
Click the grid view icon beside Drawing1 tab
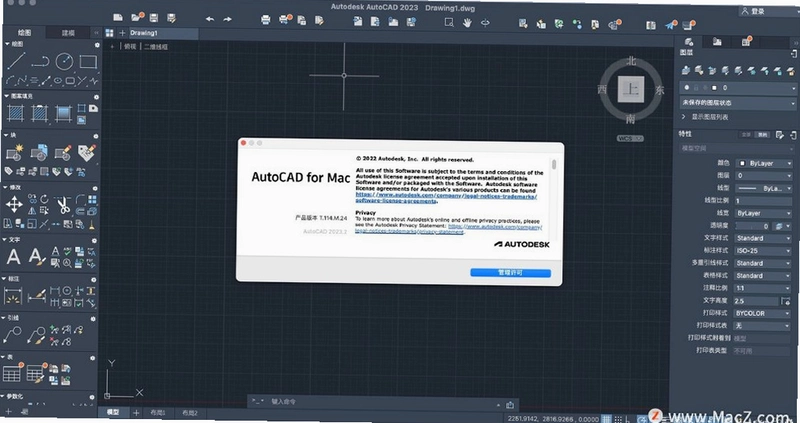pyautogui.click(x=109, y=33)
